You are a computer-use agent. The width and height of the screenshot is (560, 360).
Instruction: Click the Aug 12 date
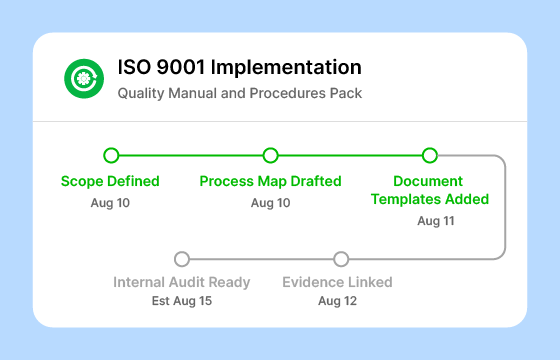coord(338,301)
